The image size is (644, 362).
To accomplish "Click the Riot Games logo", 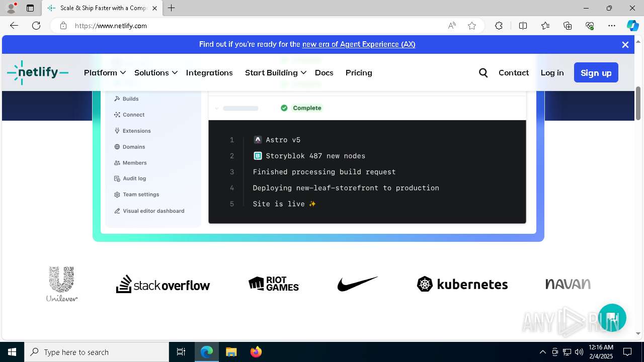I will [x=274, y=284].
